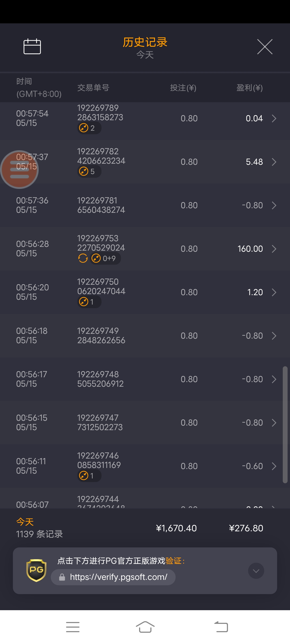The width and height of the screenshot is (290, 644).
Task: Expand details for the 5.48 profit record
Action: [x=274, y=162]
